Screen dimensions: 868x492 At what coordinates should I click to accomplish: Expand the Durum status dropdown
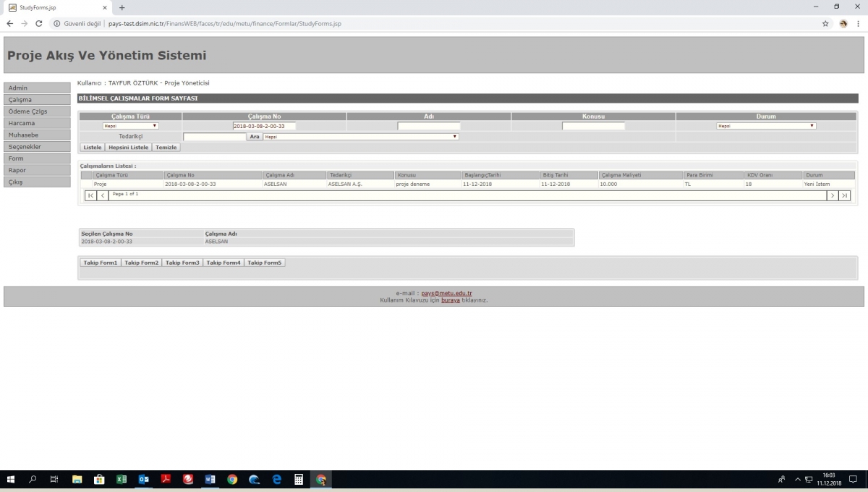tap(766, 126)
